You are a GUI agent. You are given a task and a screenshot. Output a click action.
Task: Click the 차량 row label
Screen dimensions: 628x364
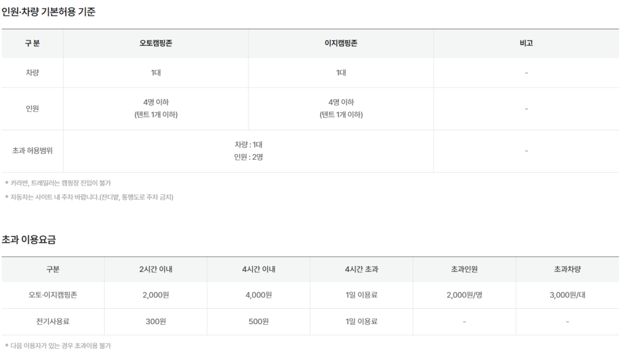[x=33, y=73]
